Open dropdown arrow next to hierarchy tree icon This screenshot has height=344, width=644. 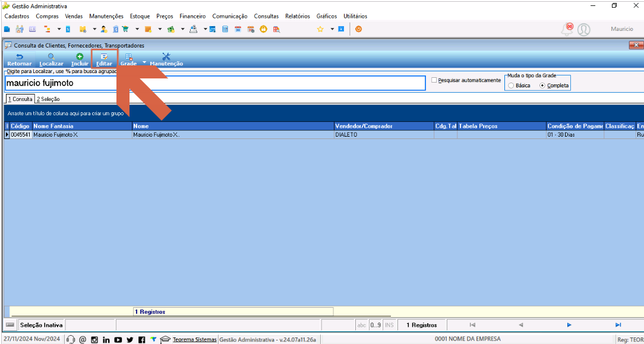pos(59,29)
